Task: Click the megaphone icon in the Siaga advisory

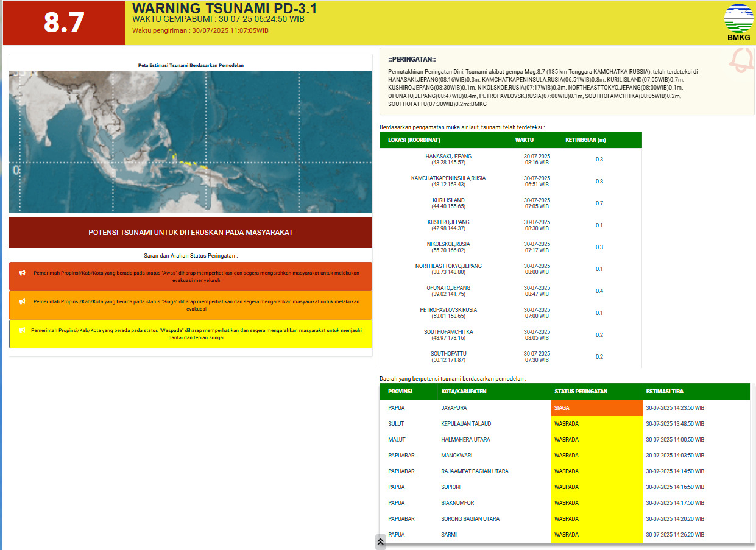Action: tap(22, 301)
